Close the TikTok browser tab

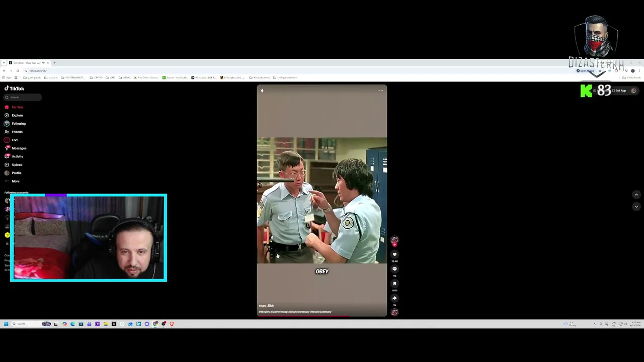coord(48,63)
